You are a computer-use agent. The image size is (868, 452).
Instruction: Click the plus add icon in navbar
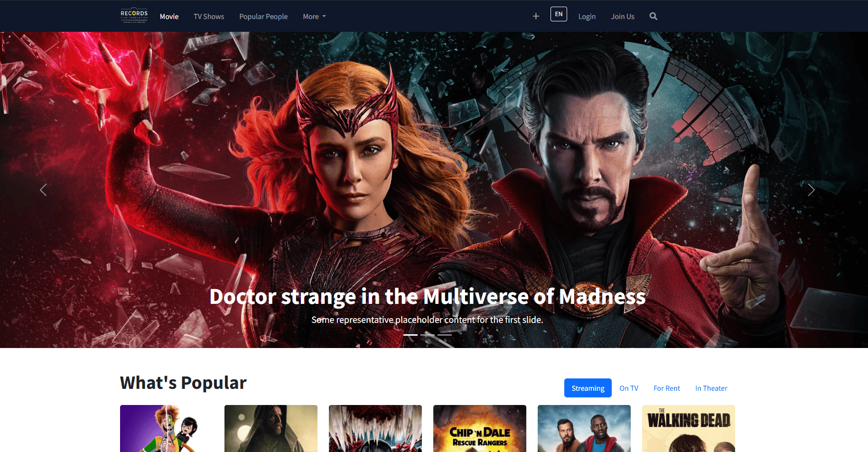(536, 16)
